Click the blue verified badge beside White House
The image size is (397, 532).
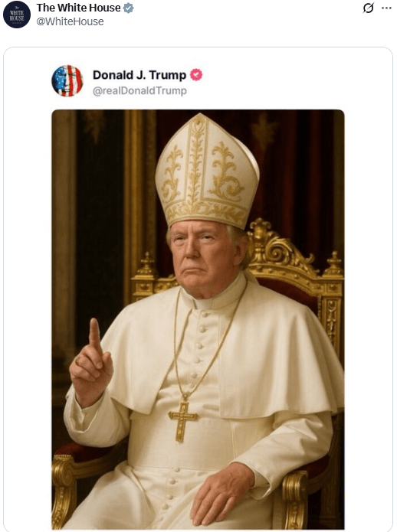[x=128, y=8]
